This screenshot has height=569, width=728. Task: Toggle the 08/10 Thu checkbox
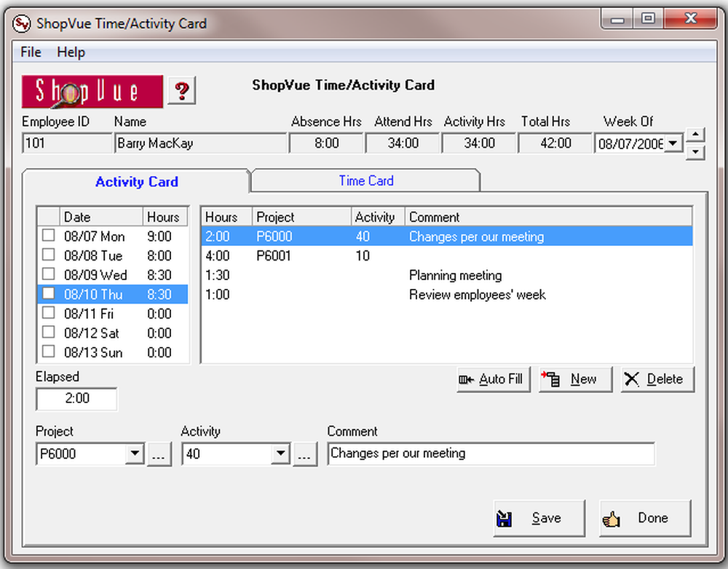[x=48, y=293]
